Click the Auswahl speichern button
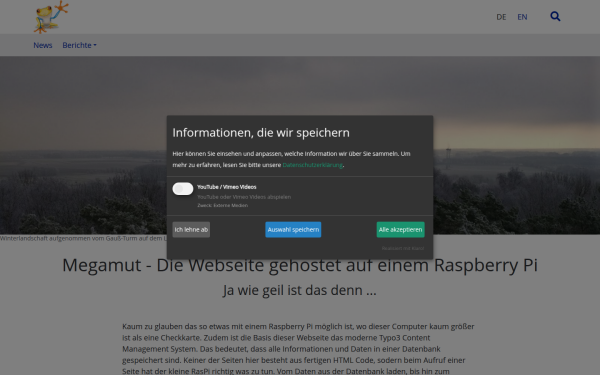Screen dimensions: 600x375 coord(293,230)
